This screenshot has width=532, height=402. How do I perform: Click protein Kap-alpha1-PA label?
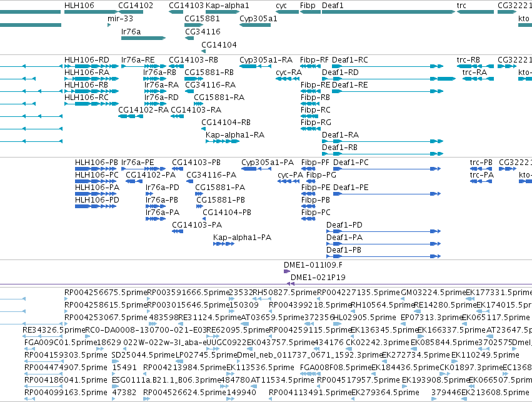(x=243, y=238)
